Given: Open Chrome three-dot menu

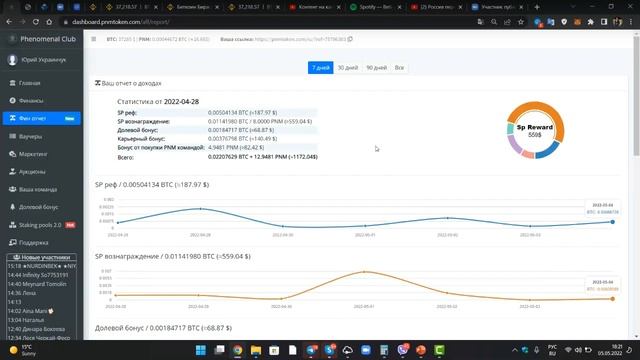Looking at the screenshot, I should point(631,22).
